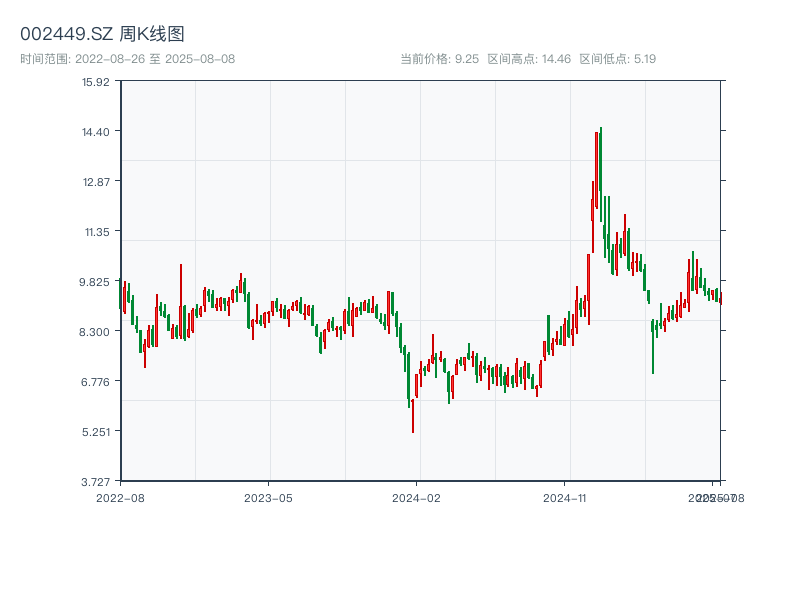Select the 时间范围 date range text

(127, 59)
